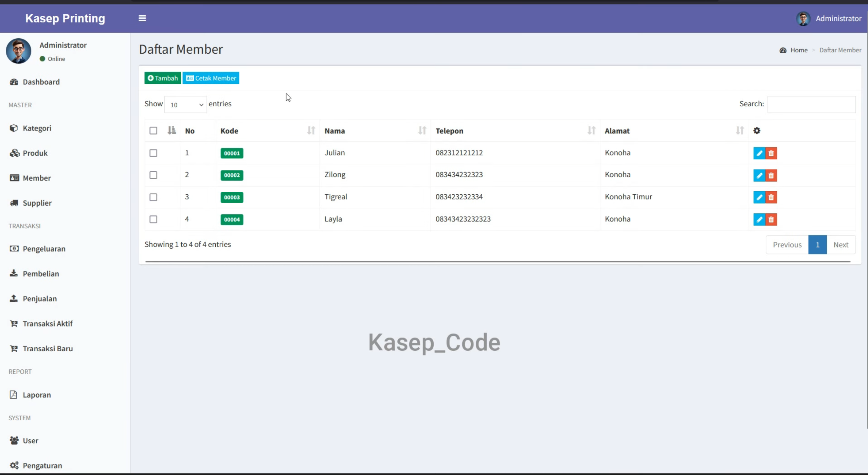868x475 pixels.
Task: Click the gear icon in table header
Action: [757, 131]
